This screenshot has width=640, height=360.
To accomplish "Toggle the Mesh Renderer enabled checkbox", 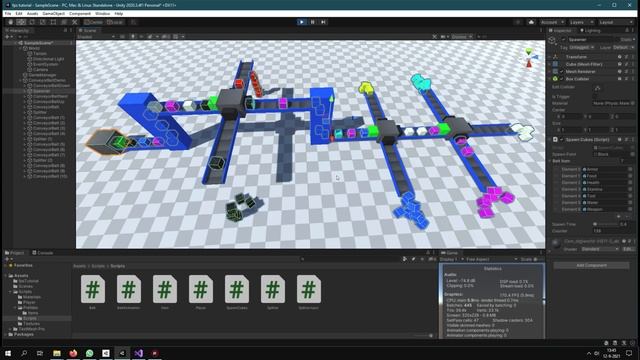I will click(561, 71).
